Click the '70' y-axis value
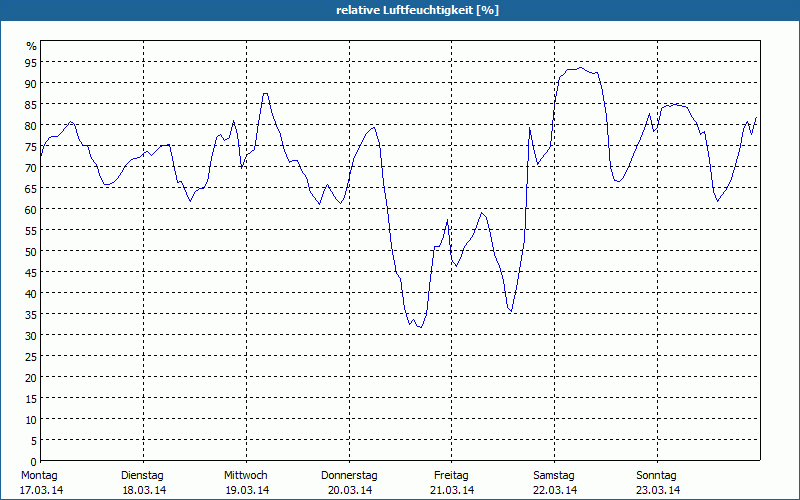 pyautogui.click(x=31, y=168)
